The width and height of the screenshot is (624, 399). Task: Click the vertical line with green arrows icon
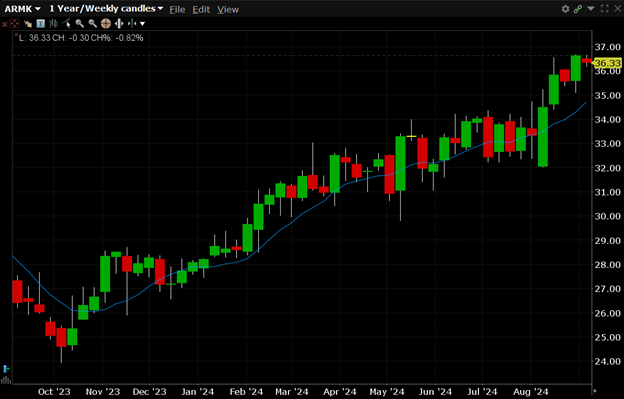pyautogui.click(x=132, y=24)
